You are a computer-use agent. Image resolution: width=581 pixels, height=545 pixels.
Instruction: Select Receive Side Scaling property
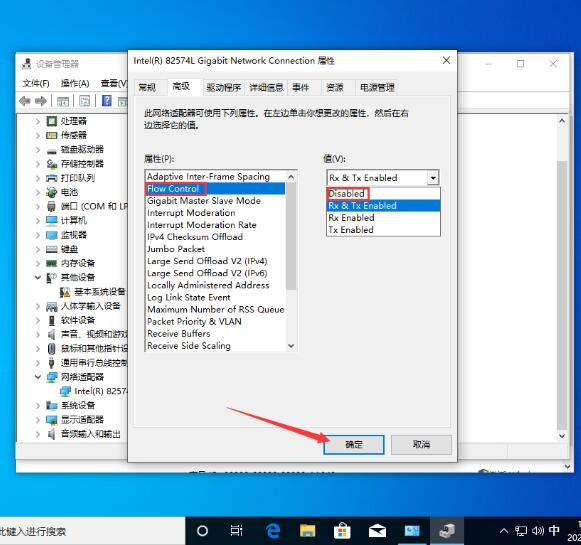[215, 346]
